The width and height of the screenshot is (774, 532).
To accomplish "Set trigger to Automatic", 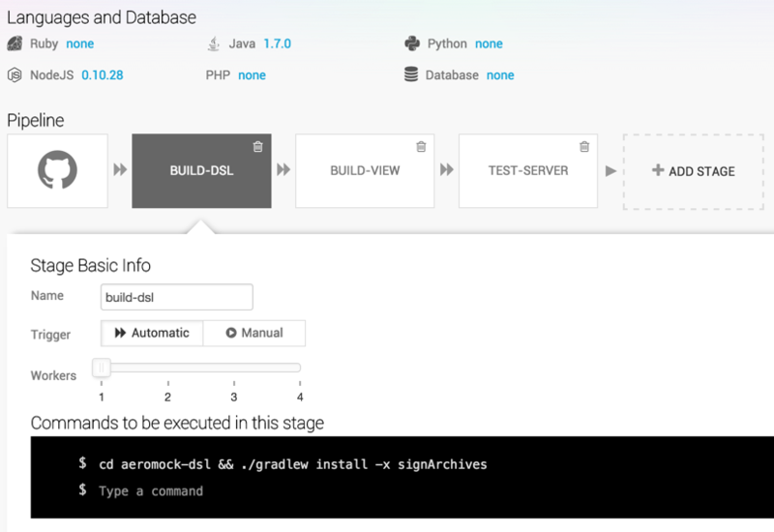I will pyautogui.click(x=152, y=333).
